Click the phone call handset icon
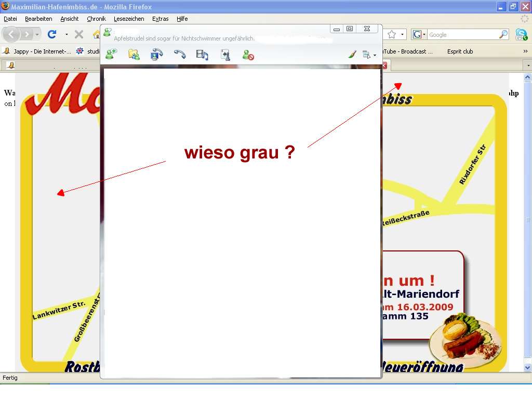 [180, 54]
